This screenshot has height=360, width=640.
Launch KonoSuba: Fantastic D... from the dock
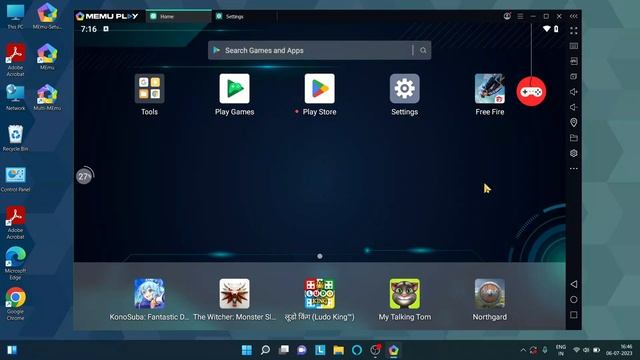pos(149,293)
